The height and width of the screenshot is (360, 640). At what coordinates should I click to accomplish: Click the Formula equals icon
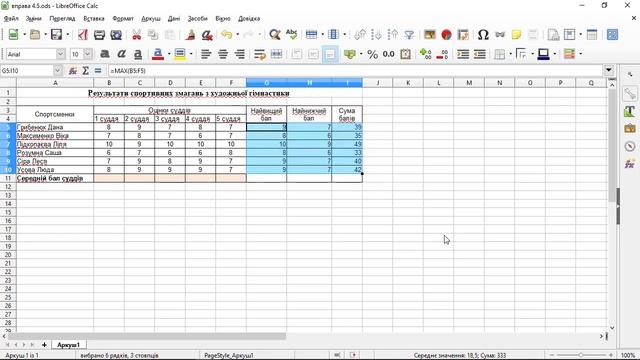[98, 71]
